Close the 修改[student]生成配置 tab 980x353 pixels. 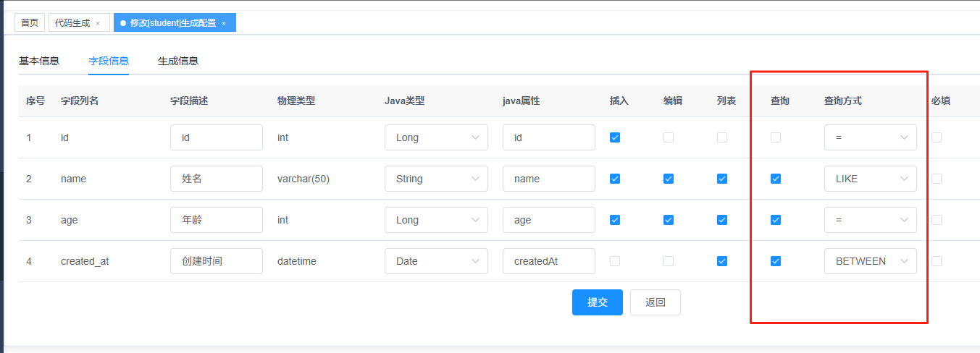pyautogui.click(x=224, y=23)
